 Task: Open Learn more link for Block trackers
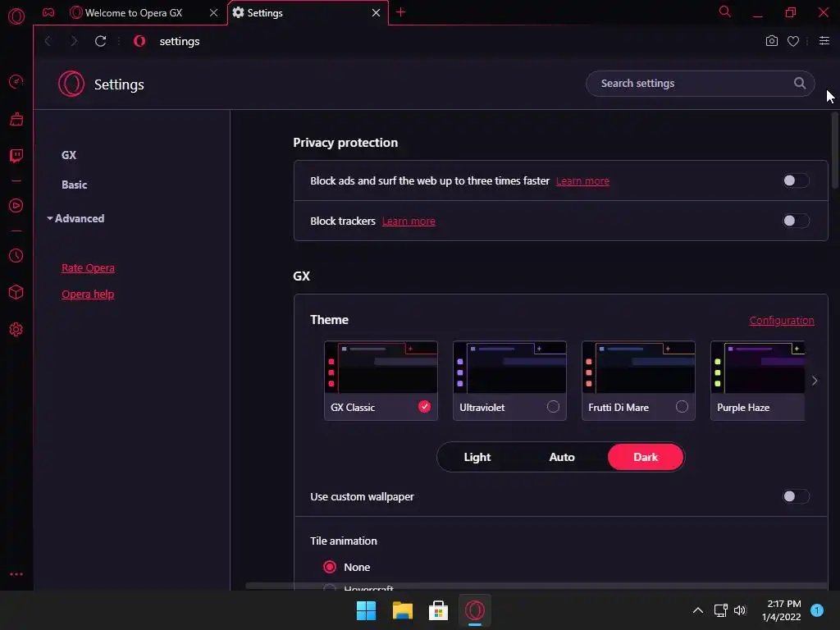[x=409, y=221]
